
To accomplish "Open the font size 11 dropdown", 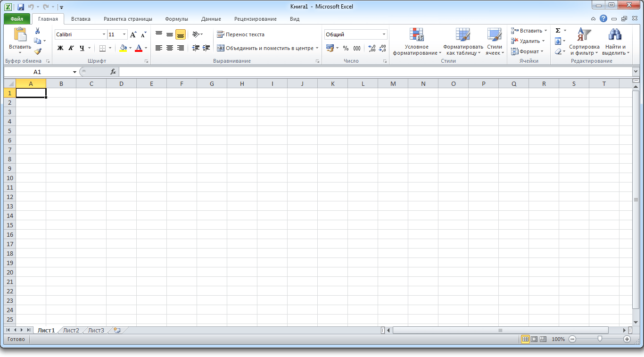I will coord(124,34).
